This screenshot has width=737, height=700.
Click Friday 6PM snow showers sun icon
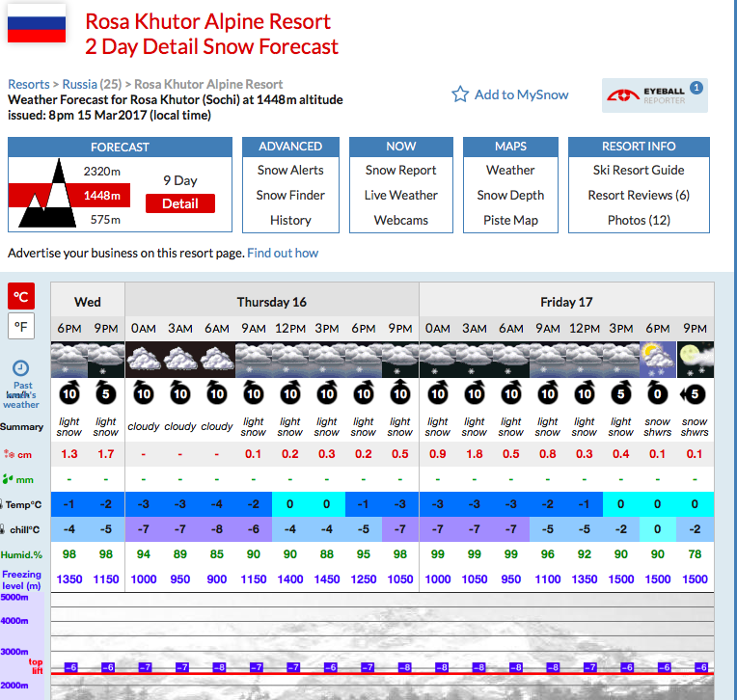[658, 360]
